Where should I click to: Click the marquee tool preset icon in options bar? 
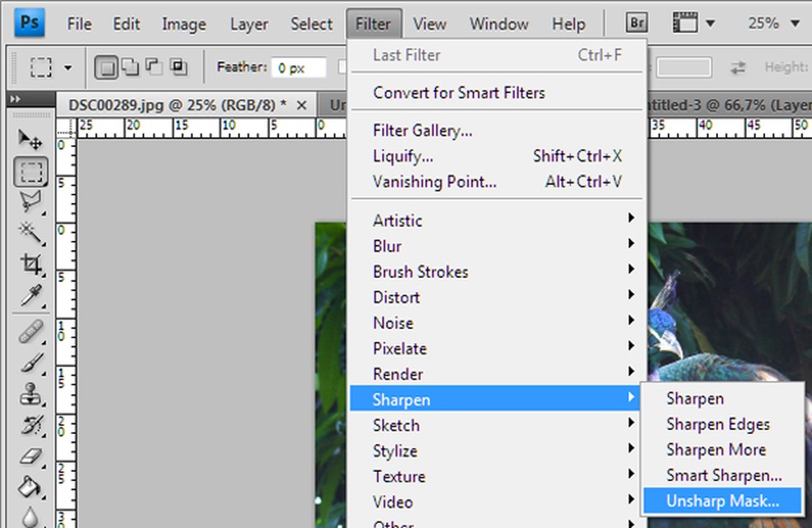(x=41, y=68)
